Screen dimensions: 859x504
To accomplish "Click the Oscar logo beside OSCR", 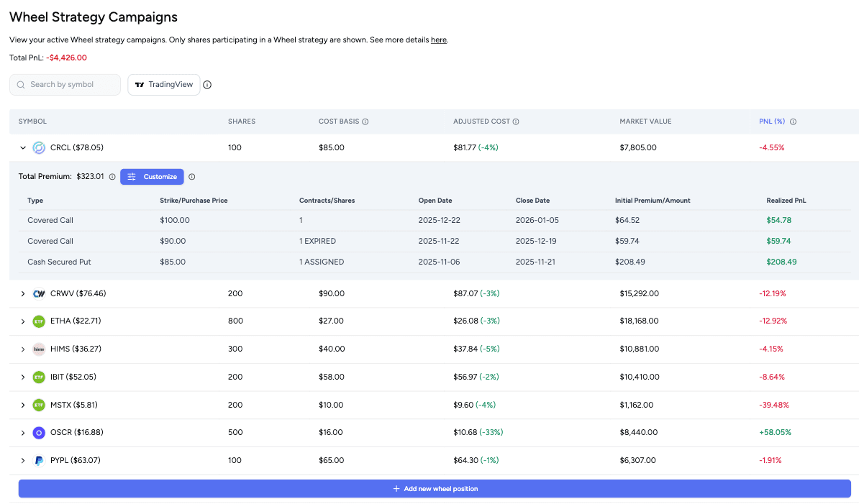I will tap(39, 433).
